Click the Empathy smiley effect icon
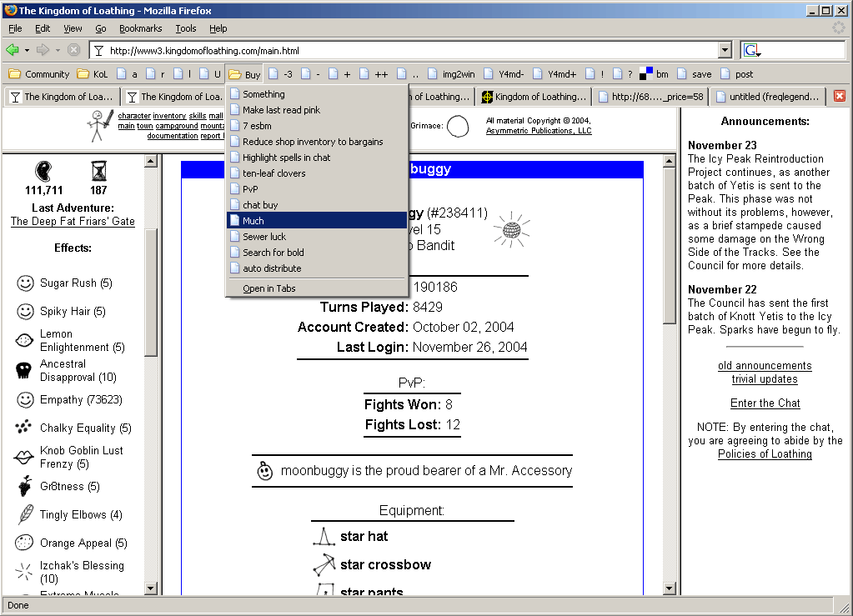The image size is (853, 616). point(25,400)
